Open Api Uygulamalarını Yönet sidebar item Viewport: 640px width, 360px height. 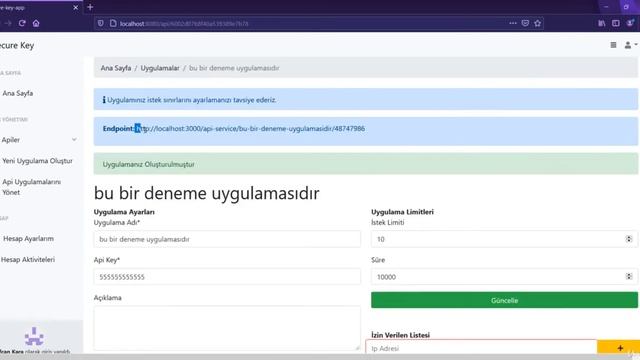(x=32, y=187)
